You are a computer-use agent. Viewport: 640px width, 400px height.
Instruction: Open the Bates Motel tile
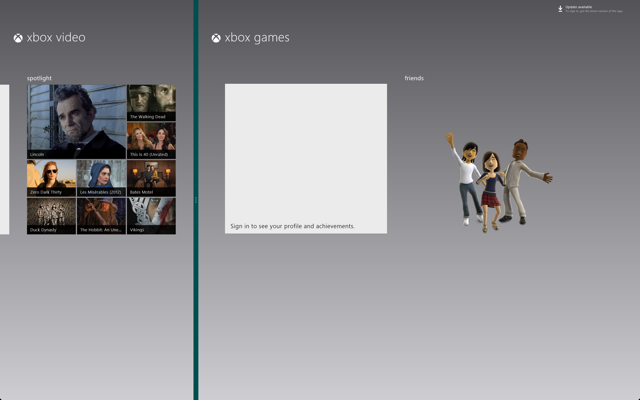[151, 178]
